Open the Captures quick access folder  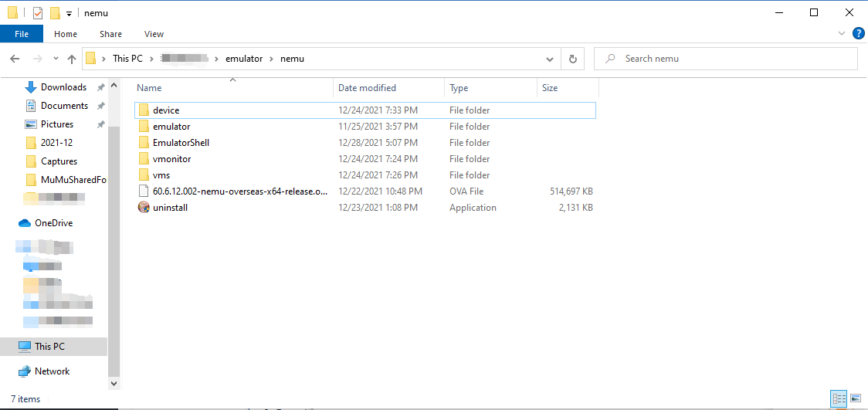(59, 161)
